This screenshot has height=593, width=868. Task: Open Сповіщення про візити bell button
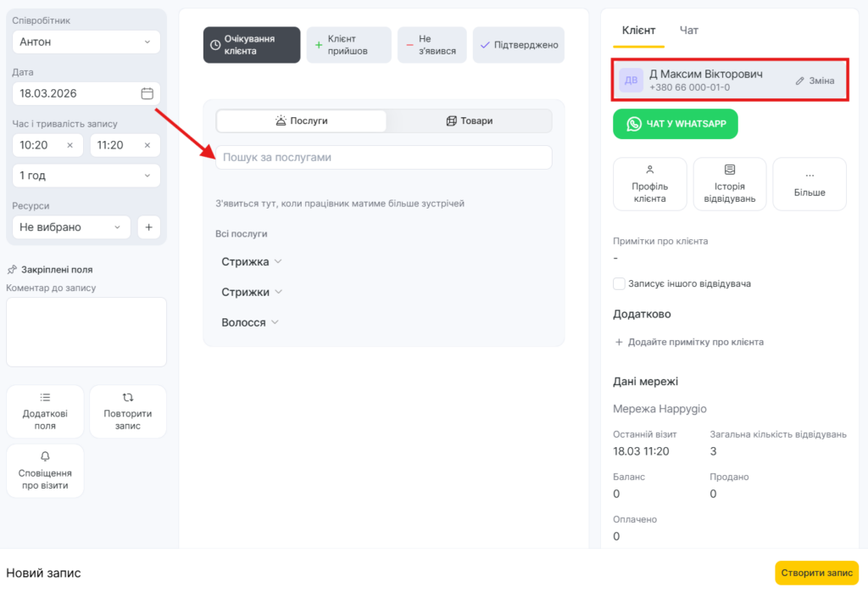pyautogui.click(x=45, y=470)
